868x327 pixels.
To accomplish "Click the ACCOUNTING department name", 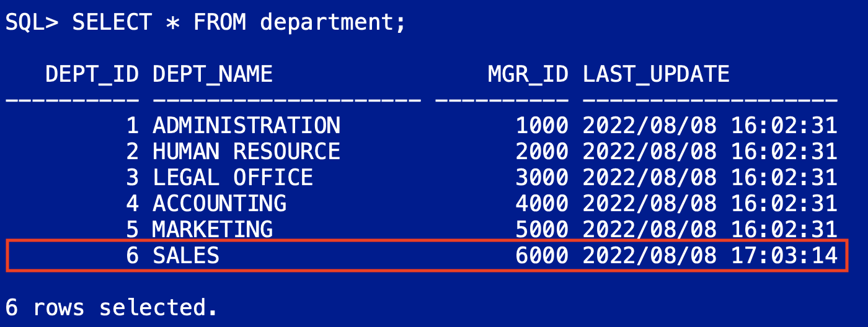I will pyautogui.click(x=219, y=203).
